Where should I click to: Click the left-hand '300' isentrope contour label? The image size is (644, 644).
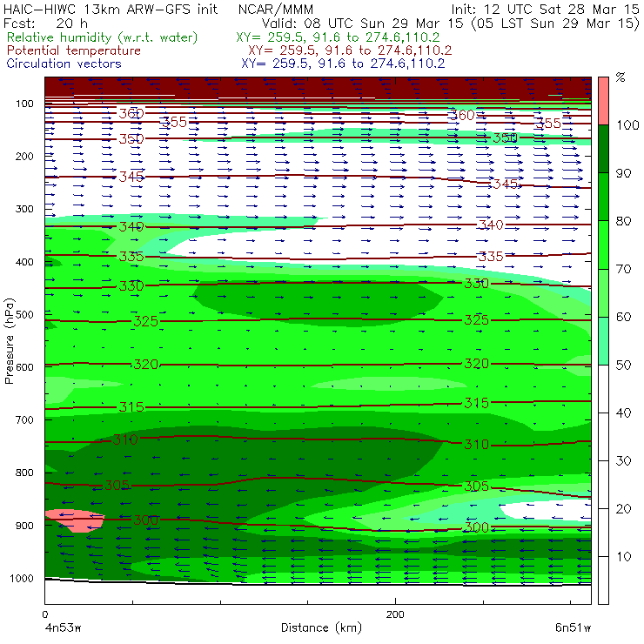click(x=146, y=520)
